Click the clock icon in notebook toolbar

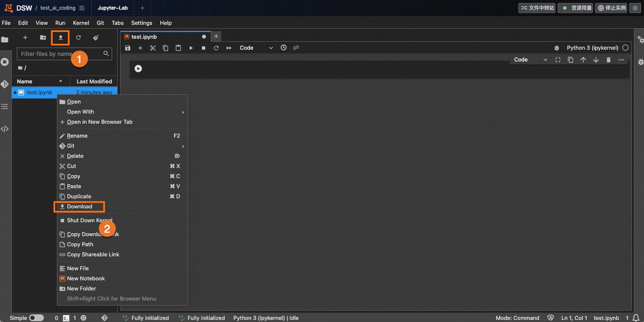point(284,48)
